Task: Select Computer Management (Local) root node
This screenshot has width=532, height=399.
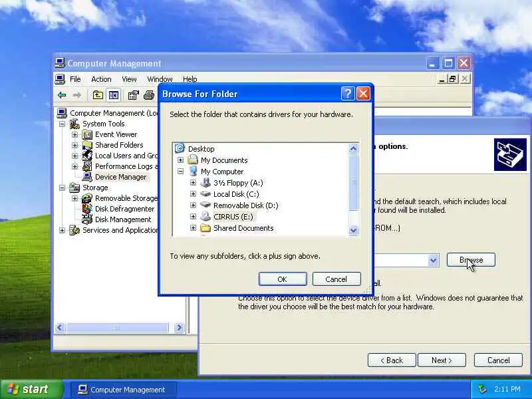Action: [x=114, y=113]
